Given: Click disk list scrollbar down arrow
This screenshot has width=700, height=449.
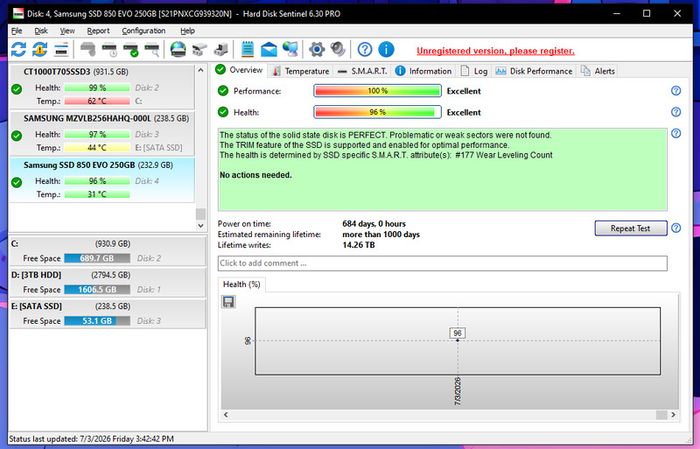Looking at the screenshot, I should (200, 225).
